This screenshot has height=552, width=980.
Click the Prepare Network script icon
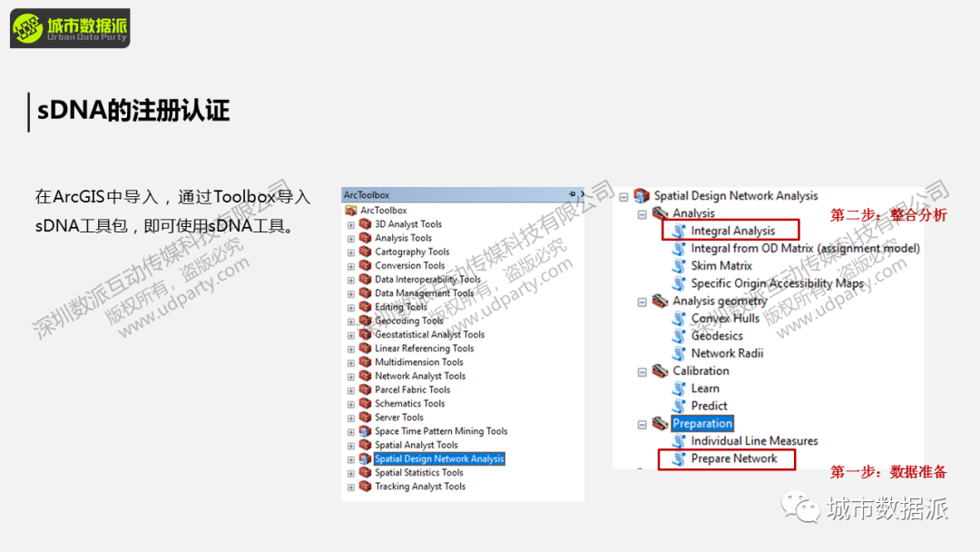click(x=679, y=458)
